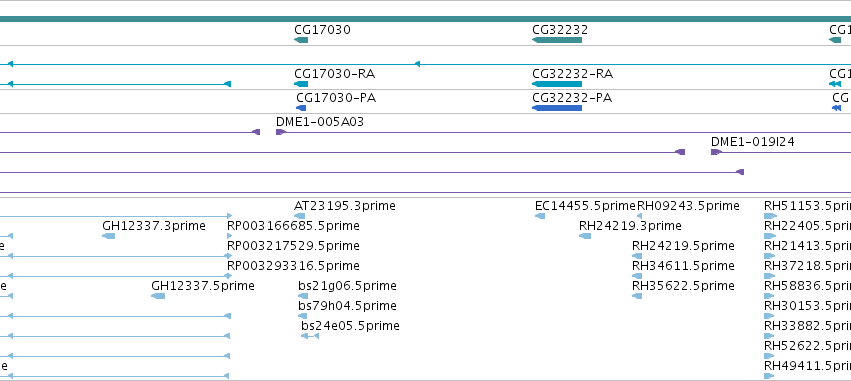
Task: Click the bs24e05.5prime EST glyph
Action: click(x=310, y=336)
